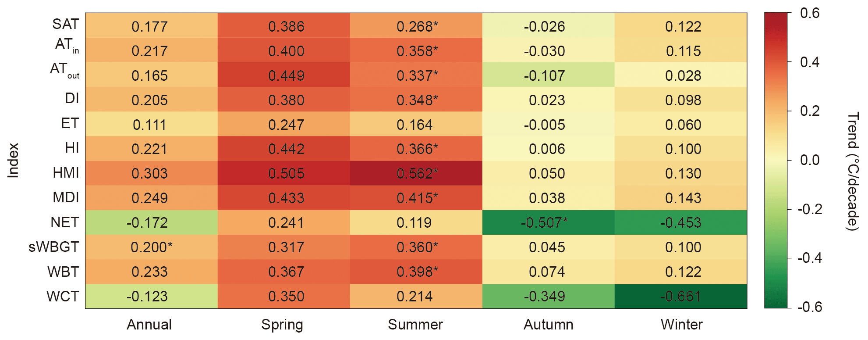This screenshot has width=868, height=340.
Task: Click the sWBGT row label
Action: [x=53, y=247]
